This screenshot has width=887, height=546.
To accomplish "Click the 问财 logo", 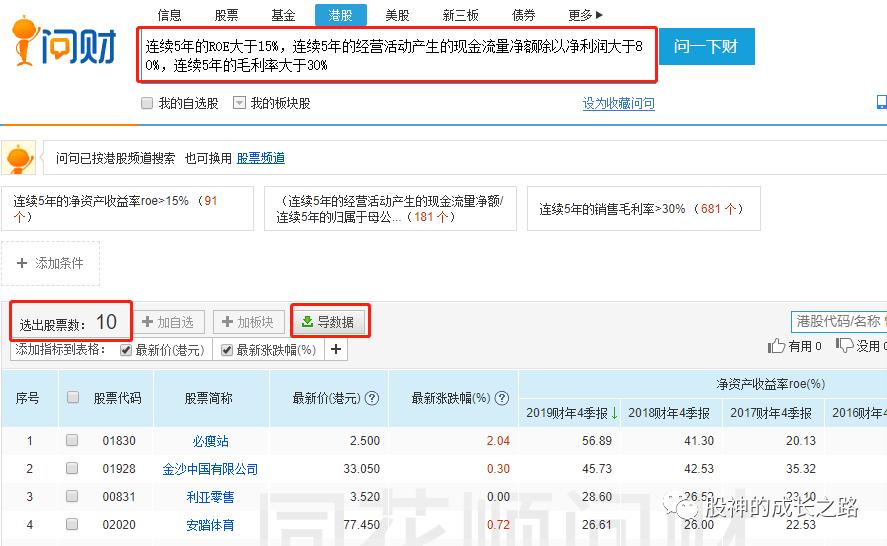I will coord(64,42).
